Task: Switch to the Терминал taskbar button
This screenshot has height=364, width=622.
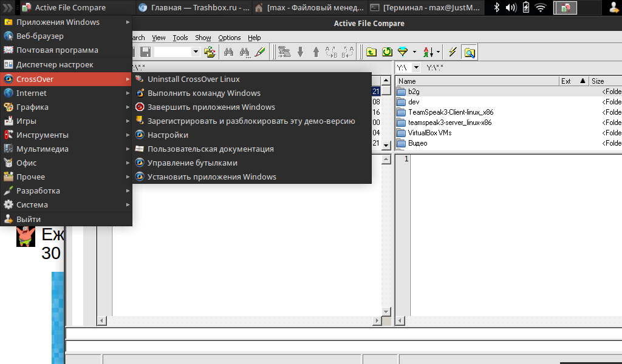Action: (x=426, y=7)
